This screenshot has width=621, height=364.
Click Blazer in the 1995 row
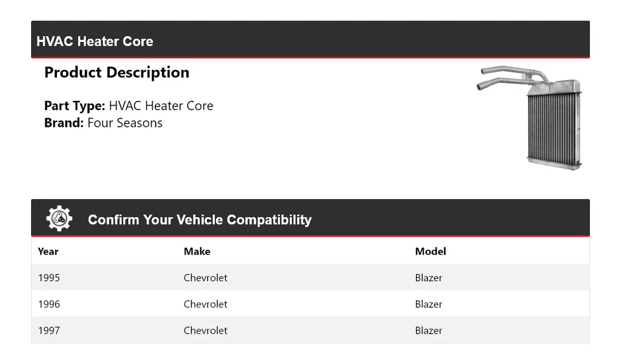(428, 278)
